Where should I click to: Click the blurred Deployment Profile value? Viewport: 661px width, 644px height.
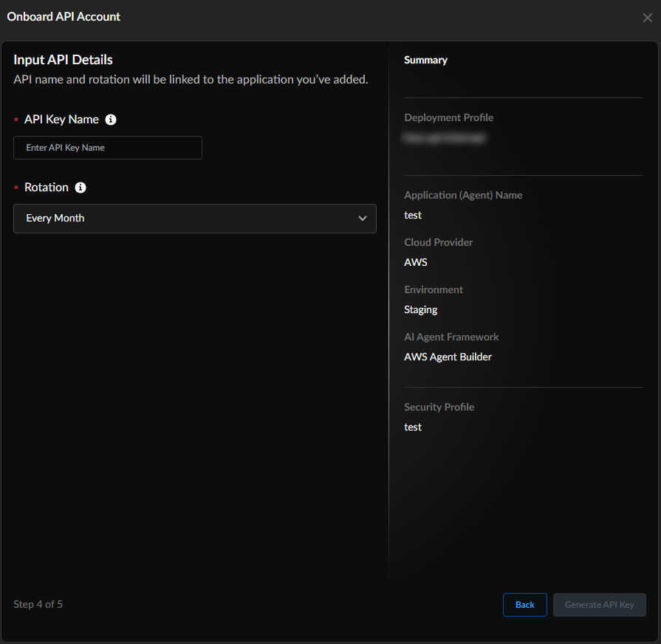[x=445, y=137]
